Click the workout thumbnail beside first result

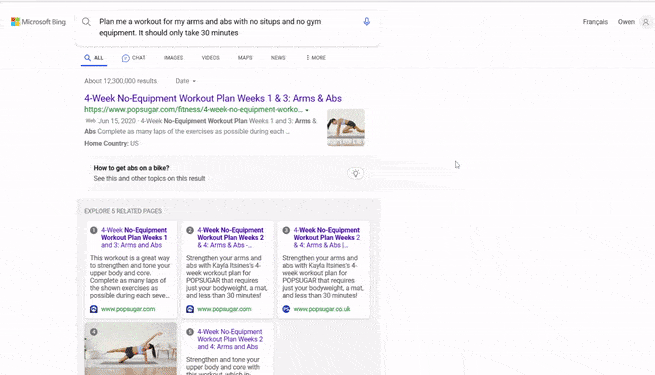346,127
